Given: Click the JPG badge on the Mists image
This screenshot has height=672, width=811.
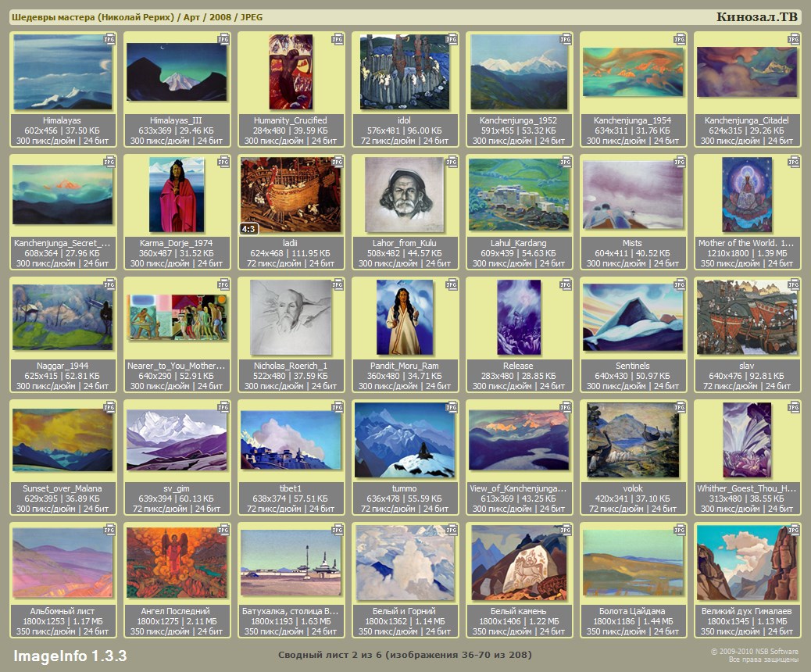Looking at the screenshot, I should pos(680,162).
